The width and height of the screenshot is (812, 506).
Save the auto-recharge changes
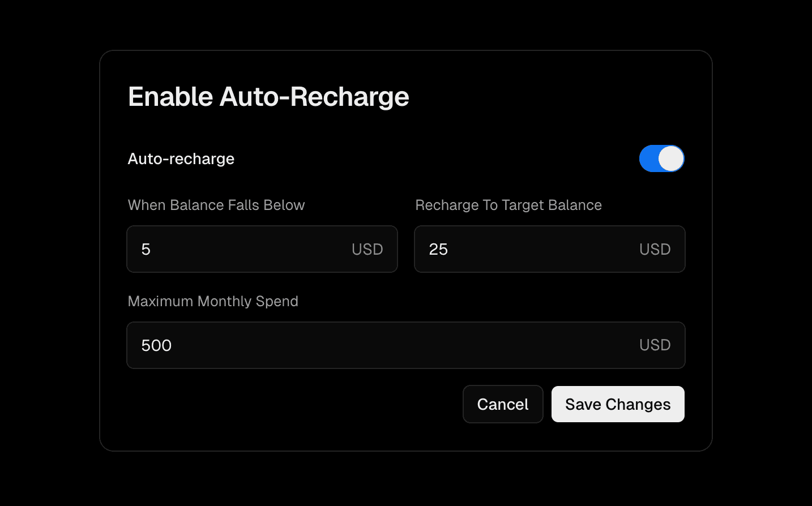point(618,404)
